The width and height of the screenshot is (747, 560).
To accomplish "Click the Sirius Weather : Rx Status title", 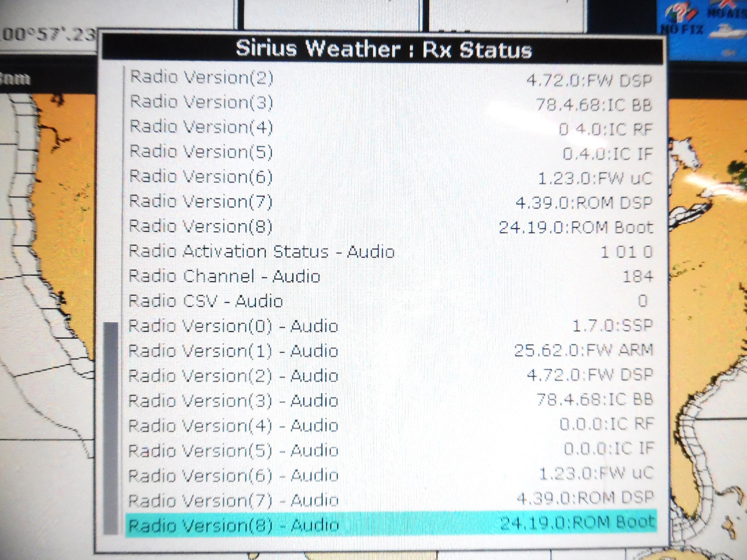I will 383,49.
